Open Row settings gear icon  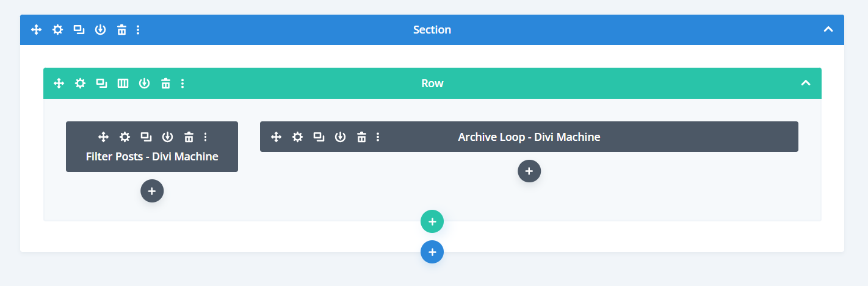click(x=80, y=84)
